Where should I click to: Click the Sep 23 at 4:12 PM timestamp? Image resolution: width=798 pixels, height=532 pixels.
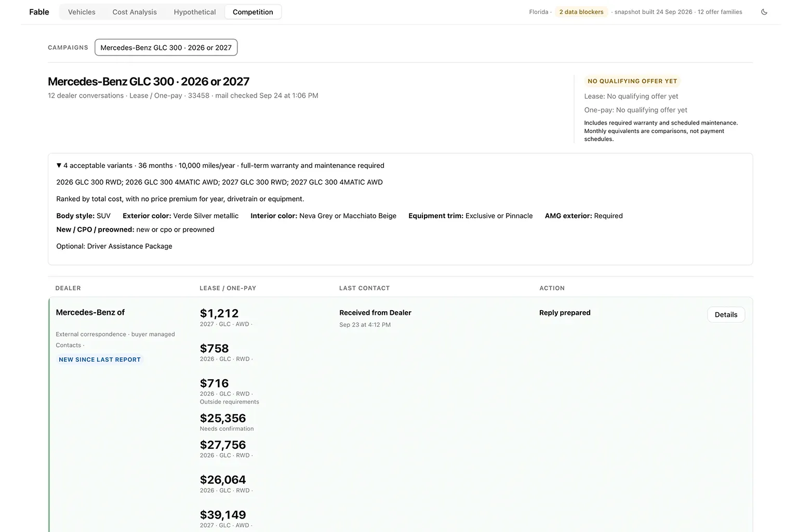(x=365, y=325)
